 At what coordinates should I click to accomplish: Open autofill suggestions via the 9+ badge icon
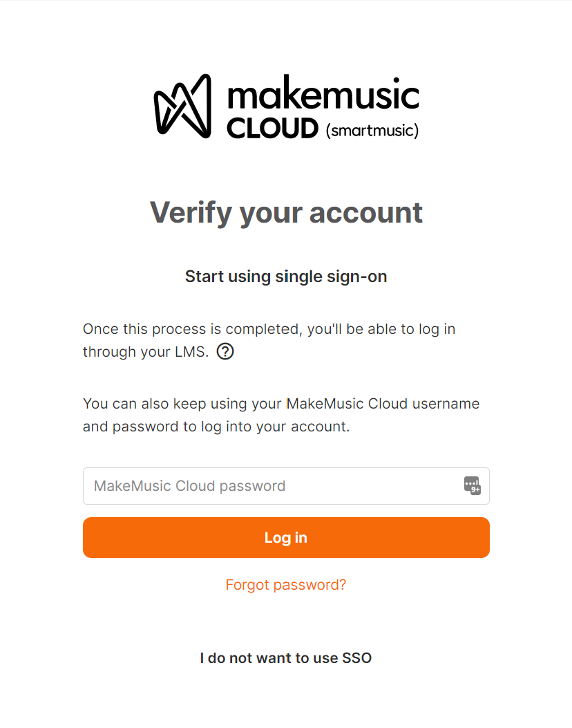click(x=471, y=486)
